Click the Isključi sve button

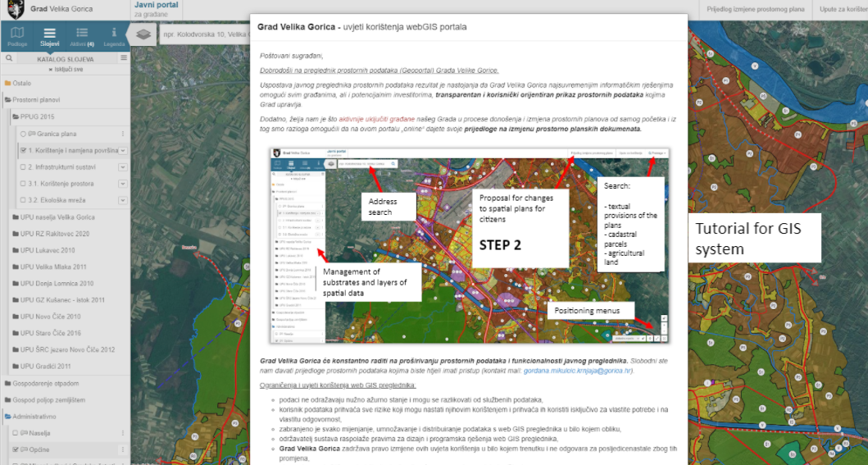66,70
